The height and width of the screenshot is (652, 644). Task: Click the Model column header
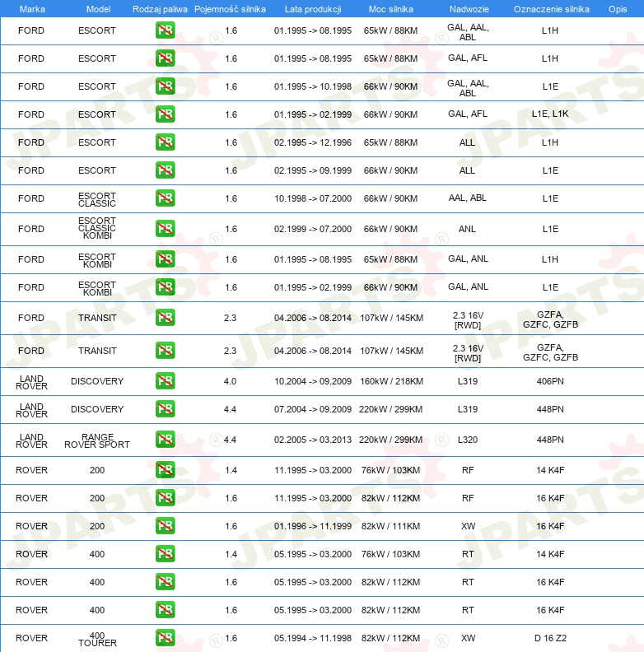pyautogui.click(x=98, y=9)
